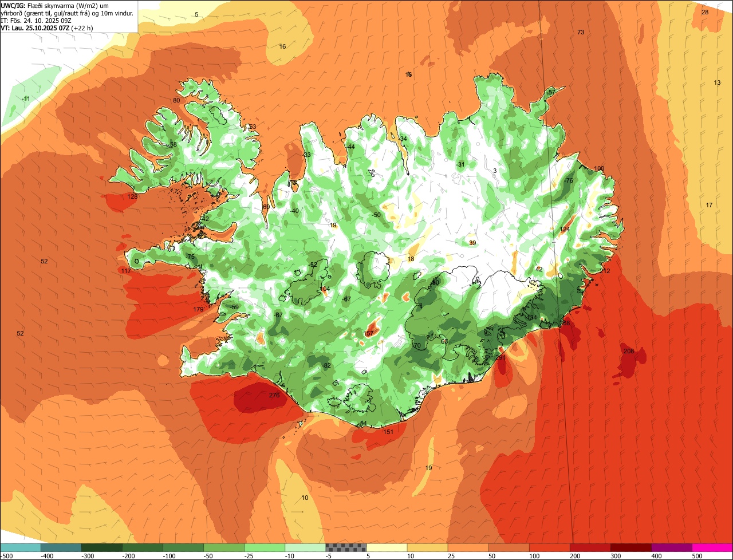Click the map value 13 on the right edge
This screenshot has width=733, height=560.
(717, 83)
